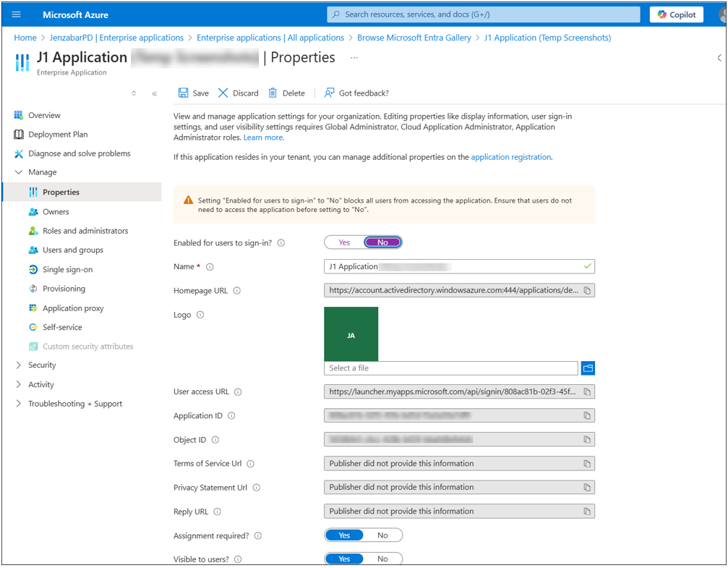
Task: Set Enabled for users to sign-in to No
Action: pos(382,242)
